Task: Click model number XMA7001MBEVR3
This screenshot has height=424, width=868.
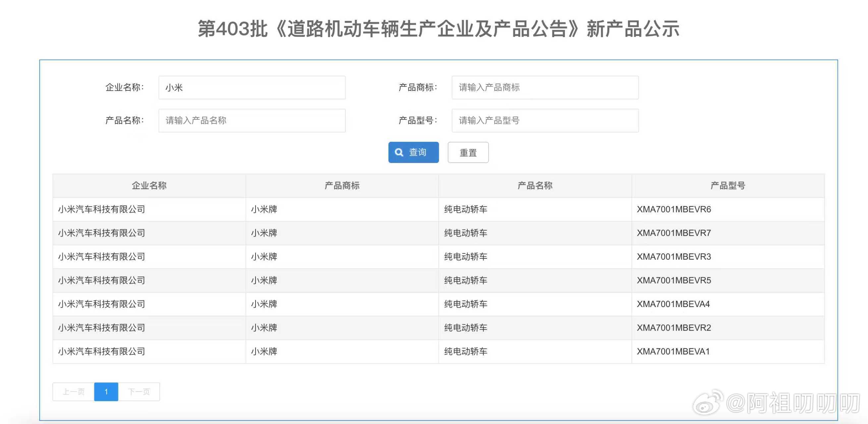Action: pyautogui.click(x=673, y=257)
